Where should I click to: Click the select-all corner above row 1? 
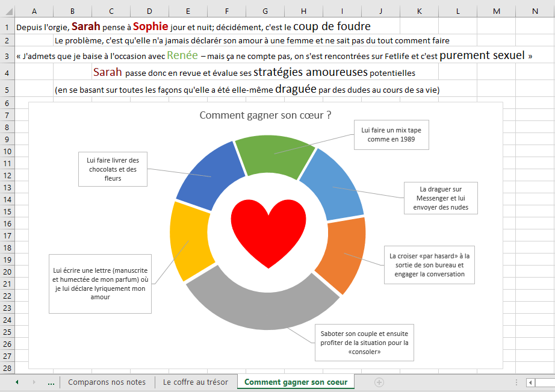point(7,11)
